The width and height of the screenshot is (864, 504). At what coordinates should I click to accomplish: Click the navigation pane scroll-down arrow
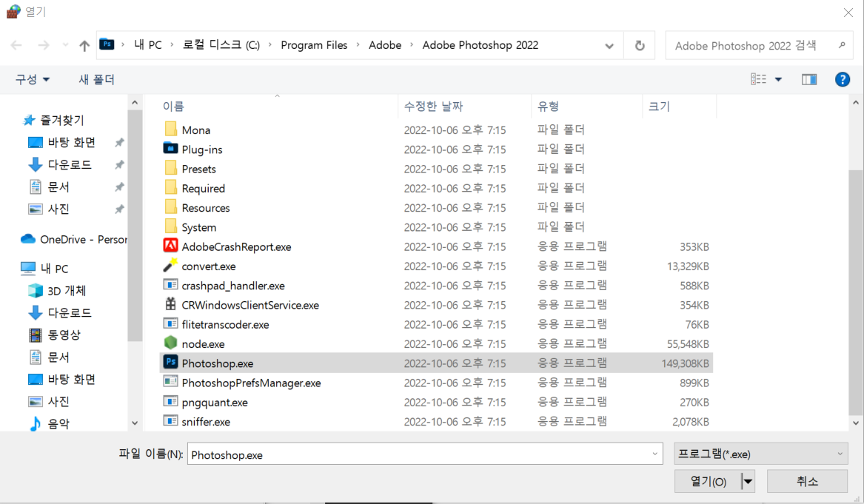coord(135,423)
